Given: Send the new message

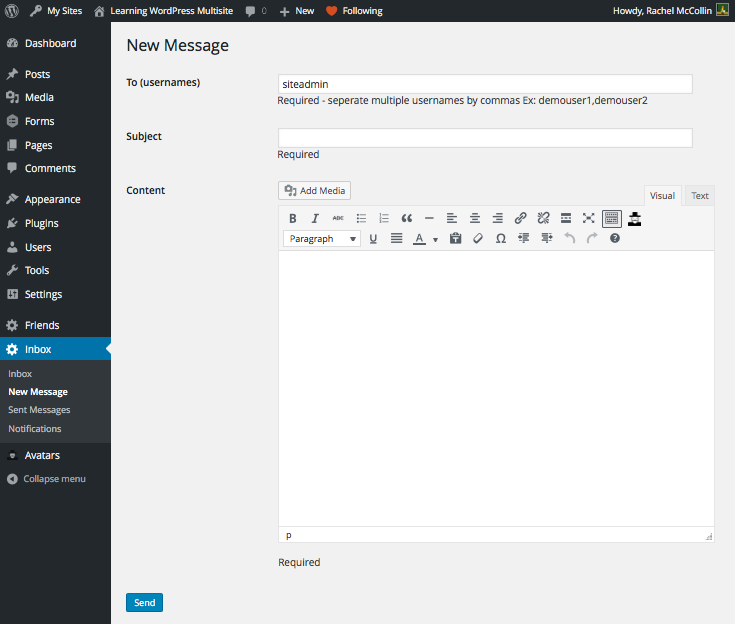Looking at the screenshot, I should point(144,602).
